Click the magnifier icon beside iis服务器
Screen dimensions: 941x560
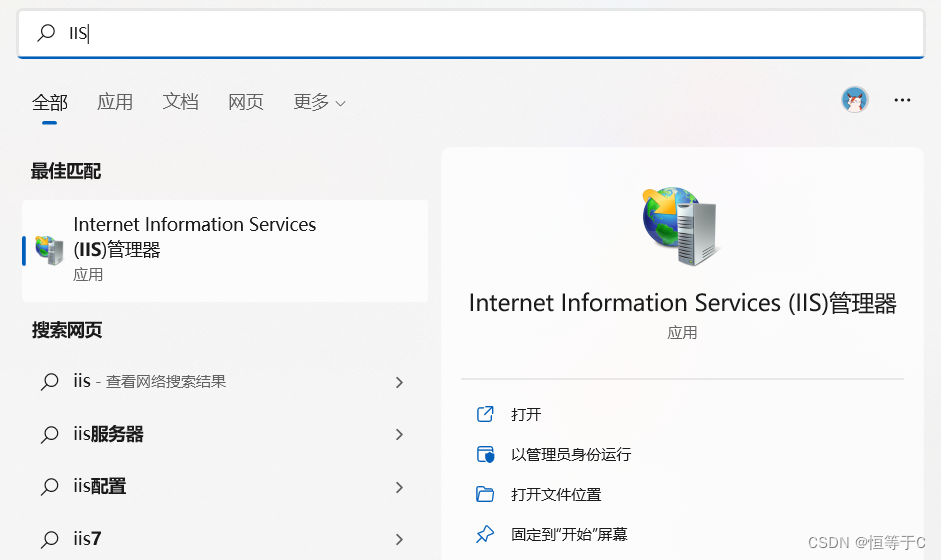(x=50, y=435)
